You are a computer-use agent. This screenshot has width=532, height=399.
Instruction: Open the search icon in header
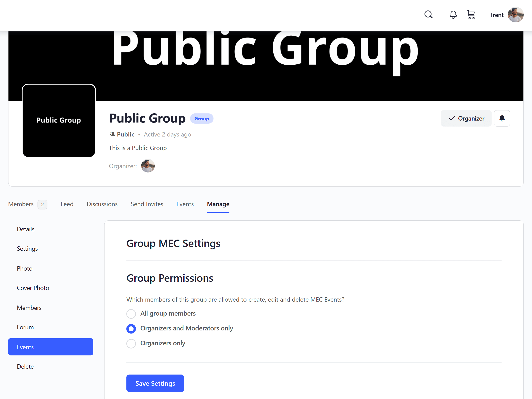pyautogui.click(x=428, y=15)
